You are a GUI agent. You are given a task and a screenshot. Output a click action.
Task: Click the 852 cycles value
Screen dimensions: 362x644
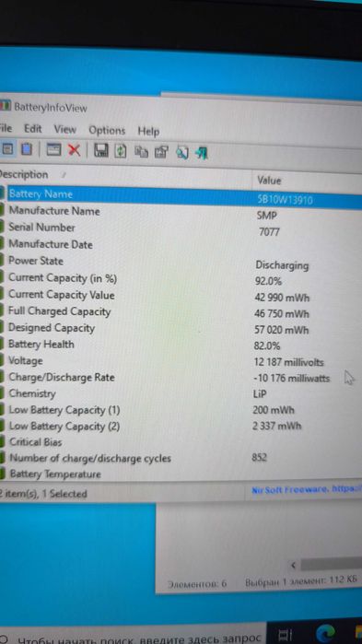click(260, 457)
